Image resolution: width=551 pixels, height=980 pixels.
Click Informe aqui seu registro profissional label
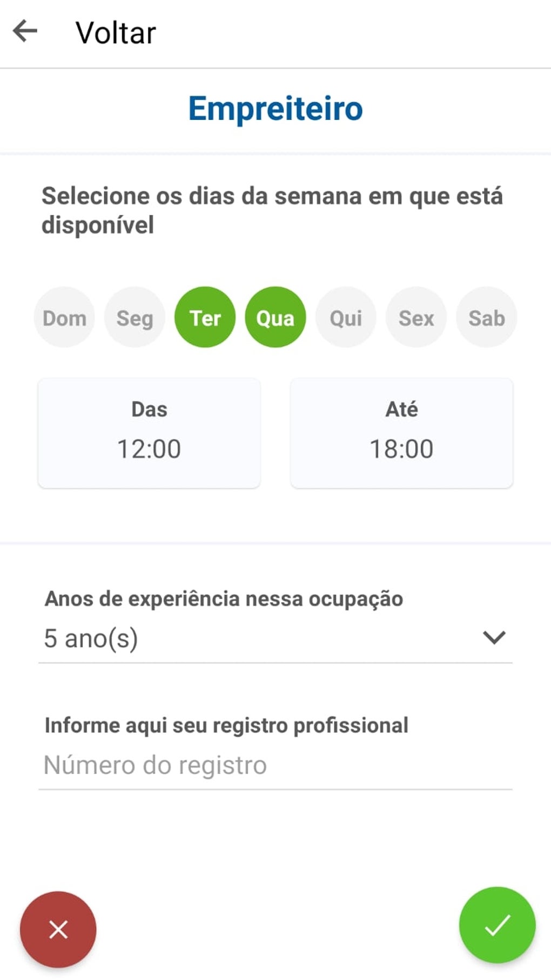pos(226,725)
